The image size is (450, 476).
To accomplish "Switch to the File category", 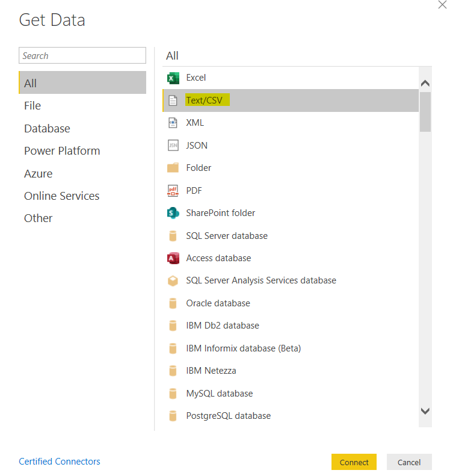I will (x=32, y=106).
